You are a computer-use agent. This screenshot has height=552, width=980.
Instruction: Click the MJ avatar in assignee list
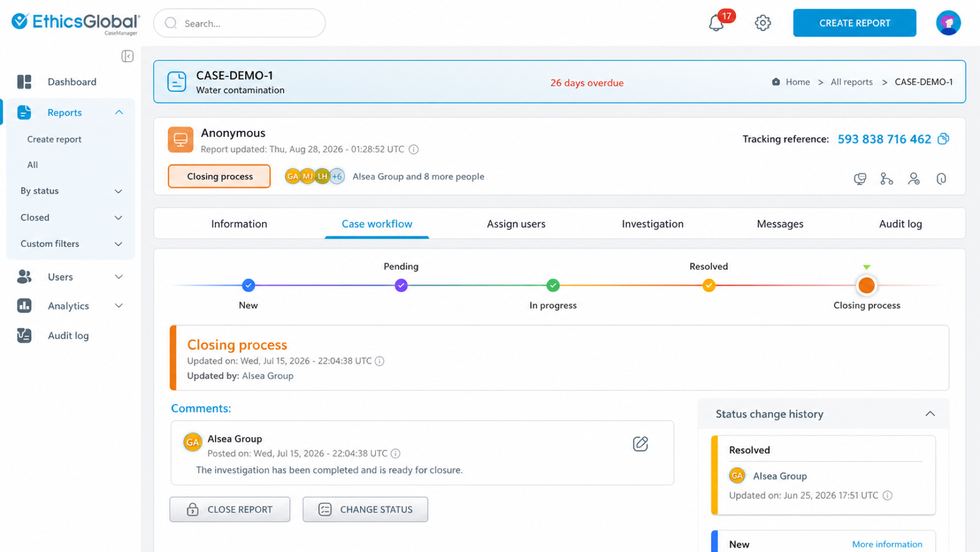[x=308, y=177]
